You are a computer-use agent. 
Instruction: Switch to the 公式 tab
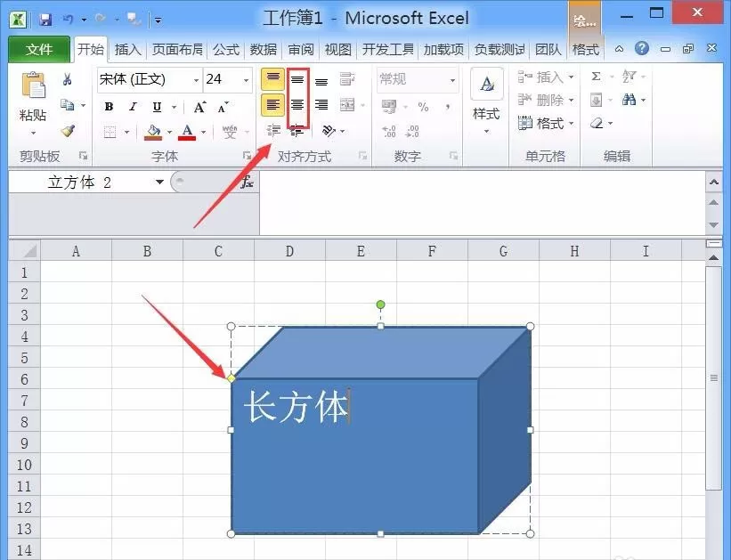pyautogui.click(x=226, y=50)
